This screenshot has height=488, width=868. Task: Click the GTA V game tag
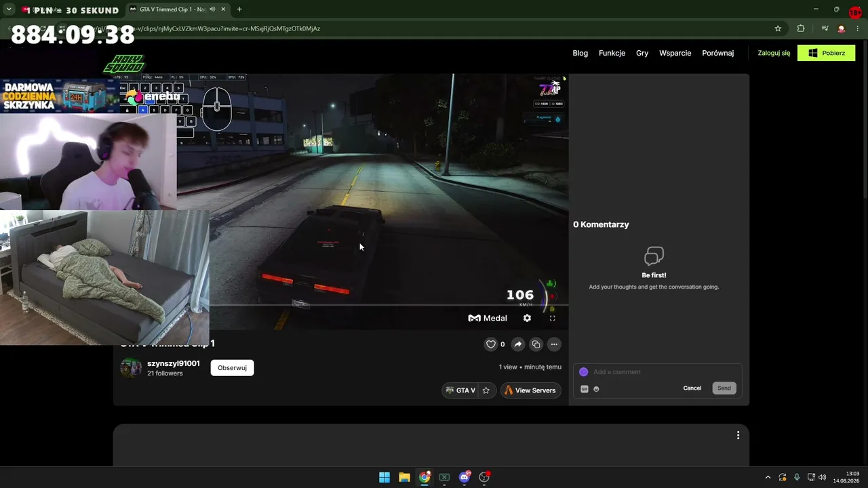coord(460,390)
